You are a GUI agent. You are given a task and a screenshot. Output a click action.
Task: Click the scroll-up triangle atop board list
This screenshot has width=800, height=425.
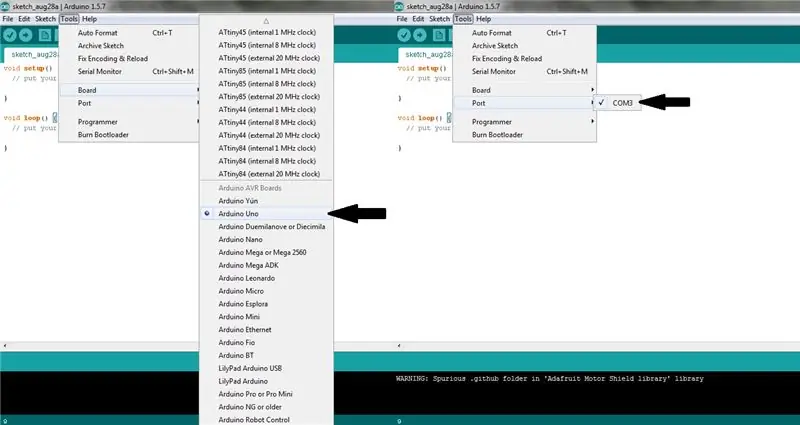coord(266,21)
